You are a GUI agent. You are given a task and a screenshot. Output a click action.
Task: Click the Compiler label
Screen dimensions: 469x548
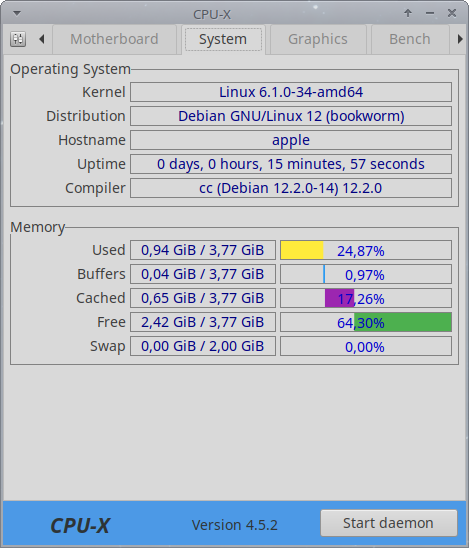point(95,188)
